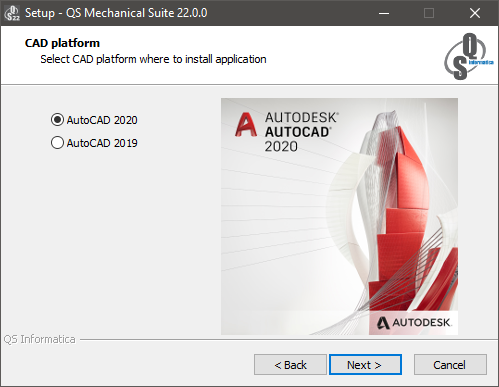Screen dimensions: 499x387
Task: Close the setup window
Action: 475,13
